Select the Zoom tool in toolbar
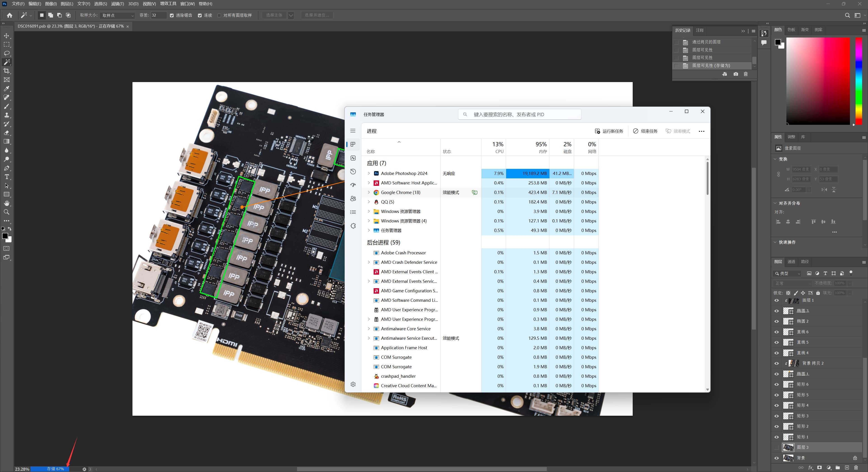868x472 pixels. (x=6, y=212)
